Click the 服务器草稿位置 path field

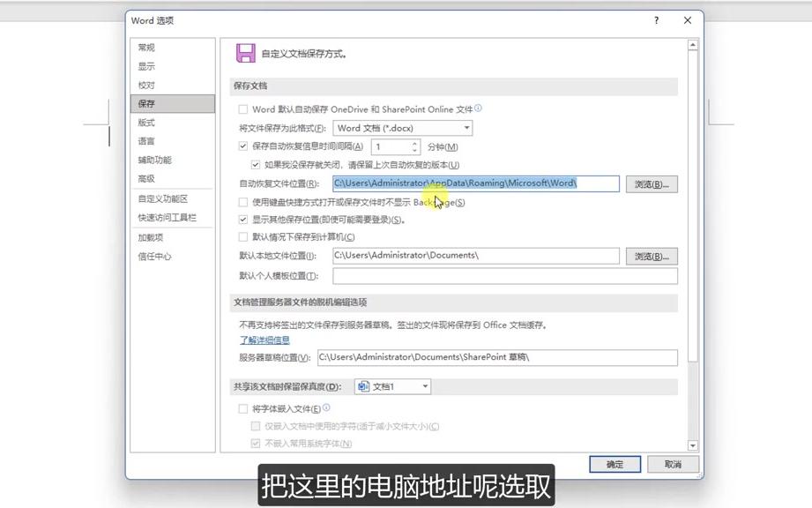(497, 357)
